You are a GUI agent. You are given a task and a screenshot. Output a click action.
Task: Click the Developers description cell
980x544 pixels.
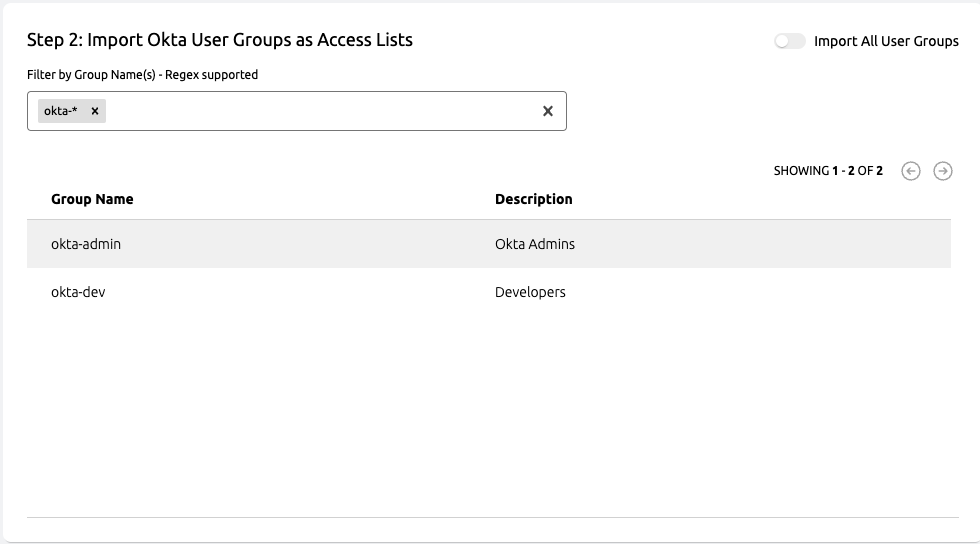click(530, 292)
